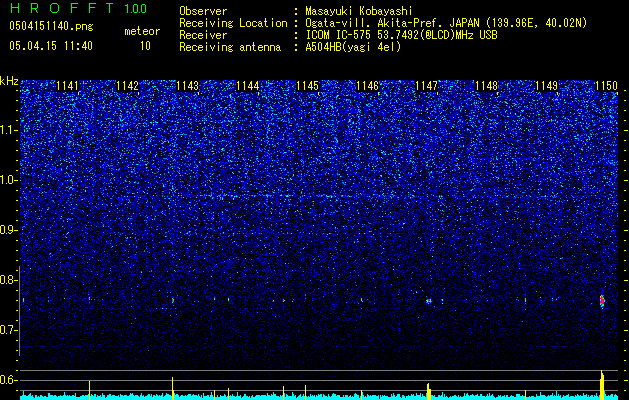Click the 1143 time marker

click(x=187, y=86)
